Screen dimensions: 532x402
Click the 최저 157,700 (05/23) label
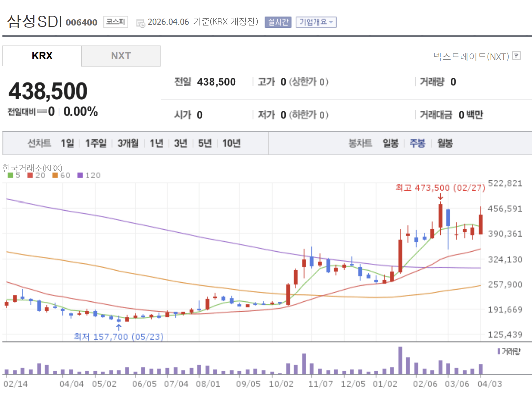click(119, 336)
